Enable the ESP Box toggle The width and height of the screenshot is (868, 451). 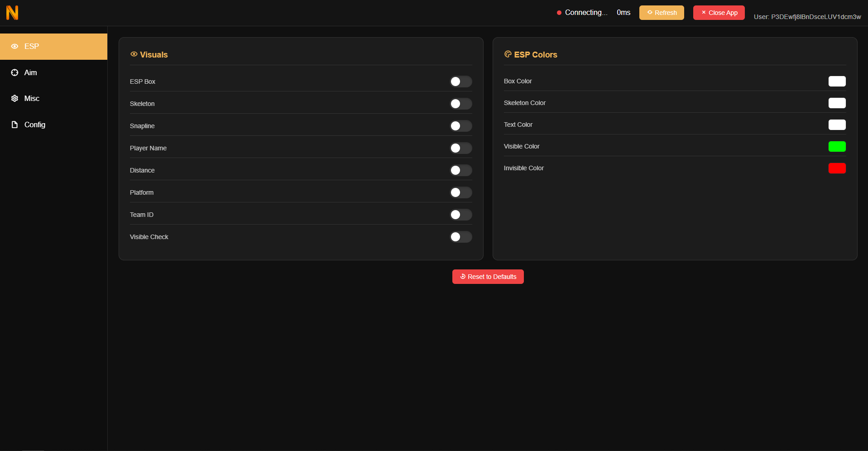click(460, 82)
